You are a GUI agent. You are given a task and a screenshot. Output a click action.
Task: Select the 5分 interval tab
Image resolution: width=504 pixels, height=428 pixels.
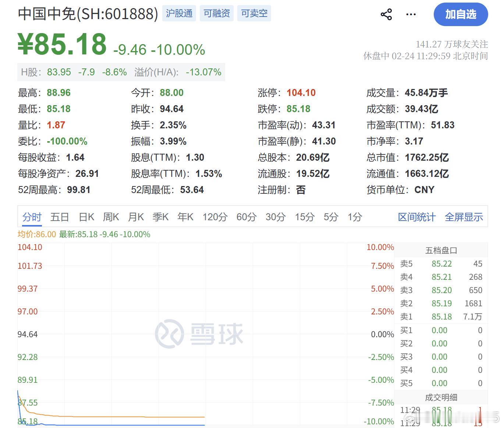(331, 217)
